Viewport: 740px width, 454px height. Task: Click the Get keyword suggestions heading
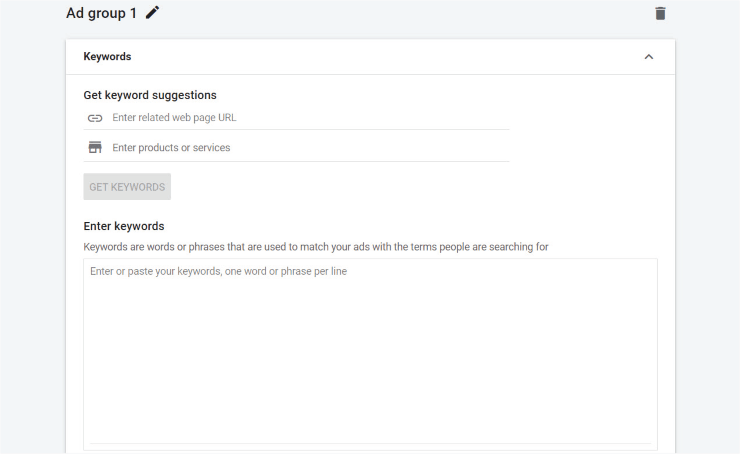[150, 95]
